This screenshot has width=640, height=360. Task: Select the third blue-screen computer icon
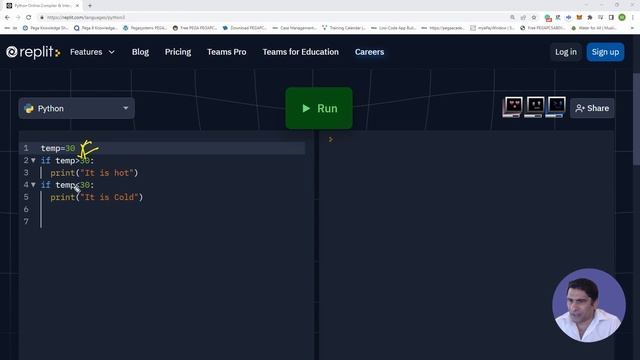point(556,107)
